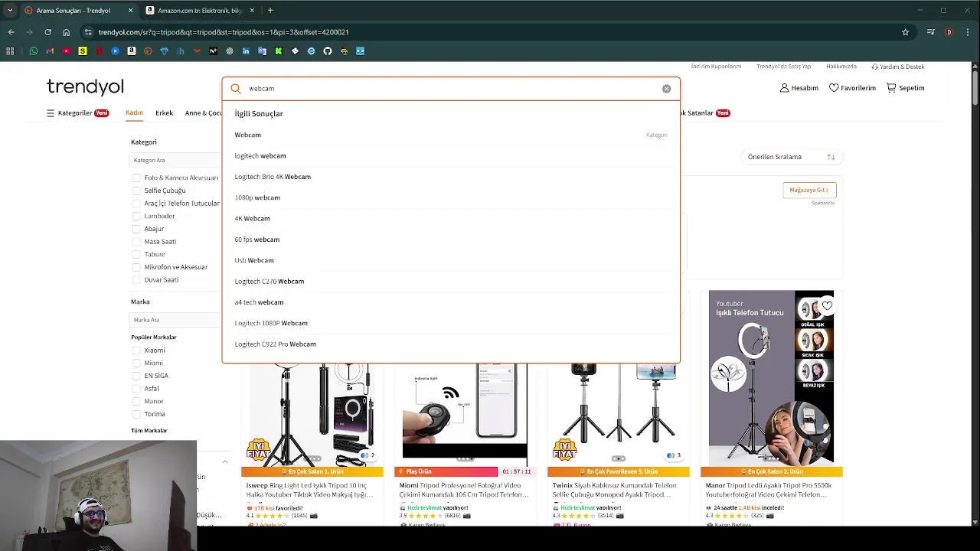The width and height of the screenshot is (980, 551).
Task: Select suggestion 60 fps webcam
Action: 451,240
